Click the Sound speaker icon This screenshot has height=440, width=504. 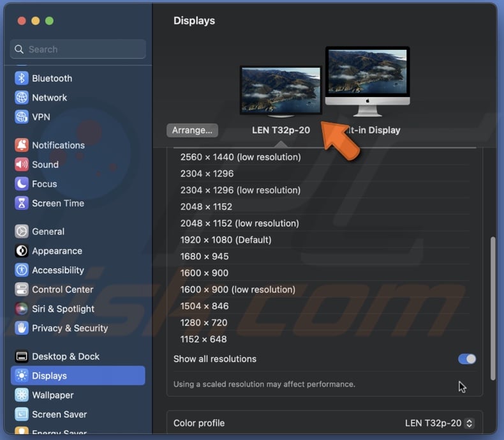(x=22, y=164)
